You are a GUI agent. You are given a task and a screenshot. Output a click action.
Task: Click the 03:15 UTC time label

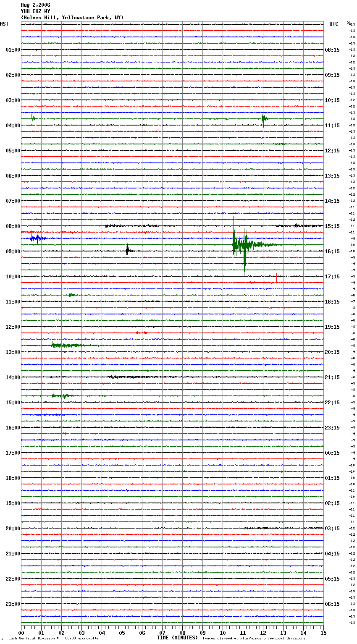pyautogui.click(x=332, y=529)
